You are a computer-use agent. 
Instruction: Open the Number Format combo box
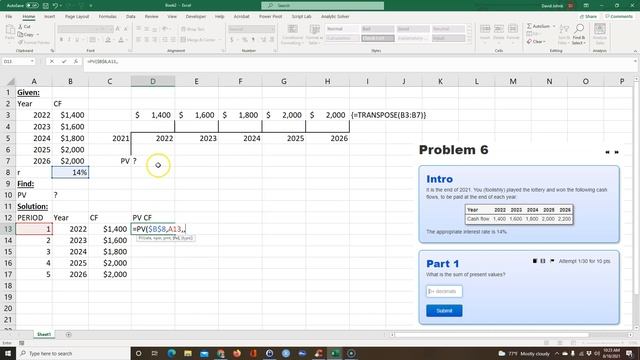pos(251,29)
